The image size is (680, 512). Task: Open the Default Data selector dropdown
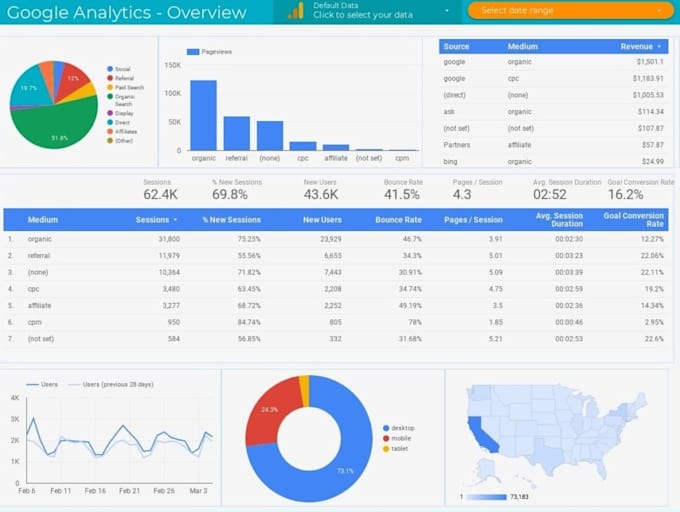coord(367,11)
